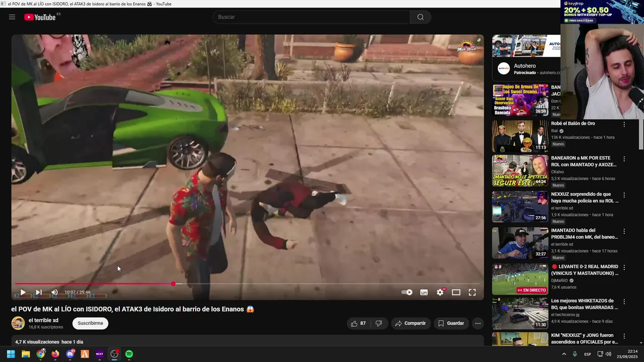Open the NEXT app on the taskbar

100,354
